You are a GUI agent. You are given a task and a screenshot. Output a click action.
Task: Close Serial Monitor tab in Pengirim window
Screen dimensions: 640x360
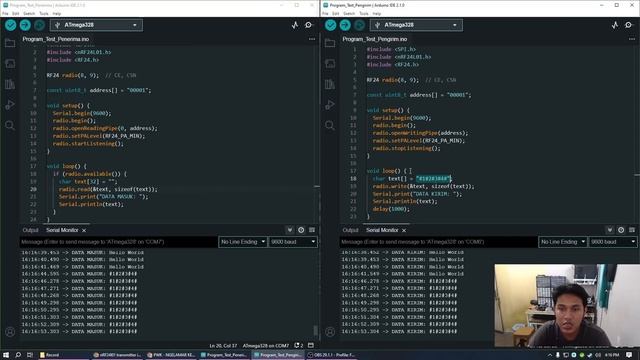404,231
